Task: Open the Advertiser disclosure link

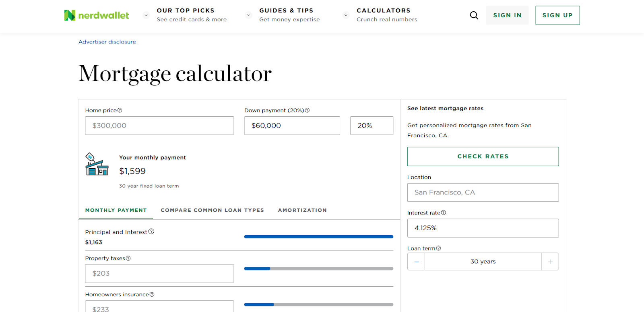Action: 107,42
